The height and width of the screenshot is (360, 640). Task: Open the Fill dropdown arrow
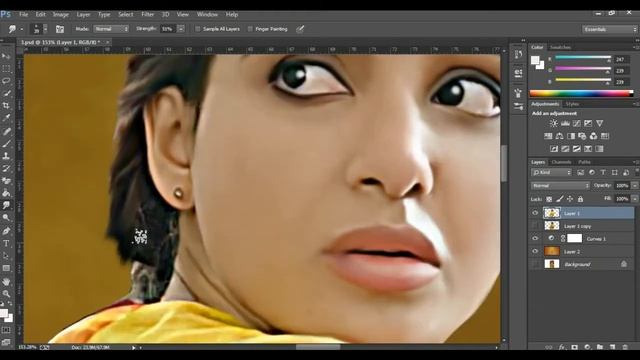[x=635, y=199]
